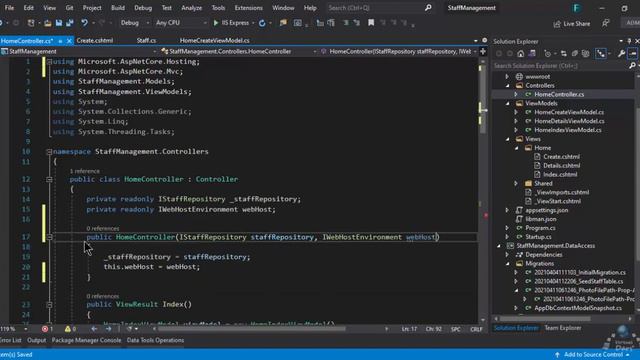Pin the Solution Explorer with the pushpin icon
Image resolution: width=640 pixels, height=360 pixels.
point(629,41)
